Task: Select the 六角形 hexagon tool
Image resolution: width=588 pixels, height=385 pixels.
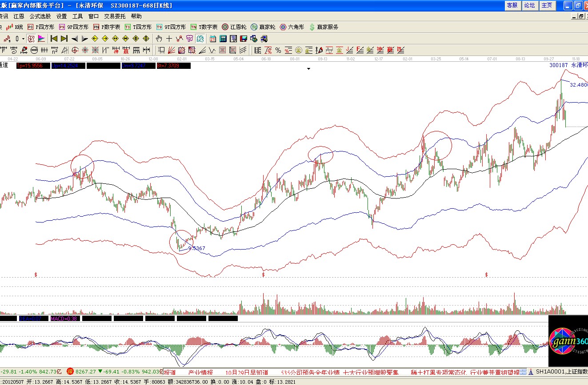Action: [x=292, y=27]
